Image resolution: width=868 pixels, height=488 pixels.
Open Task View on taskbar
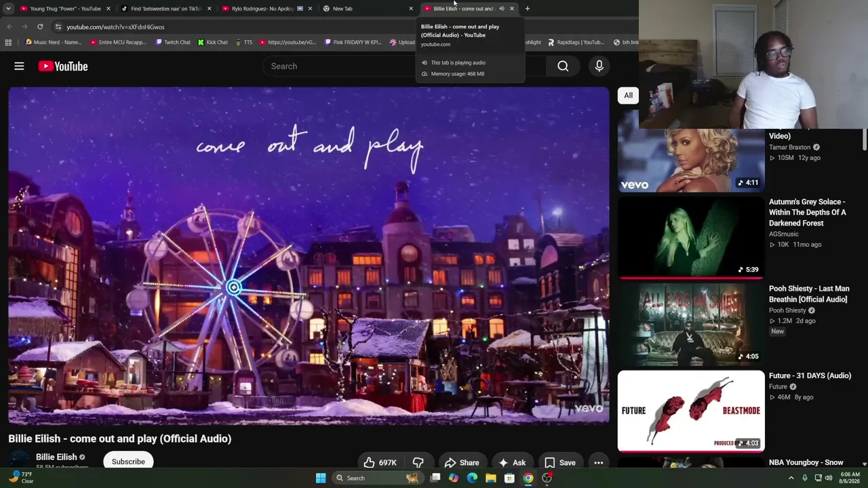coord(435,479)
